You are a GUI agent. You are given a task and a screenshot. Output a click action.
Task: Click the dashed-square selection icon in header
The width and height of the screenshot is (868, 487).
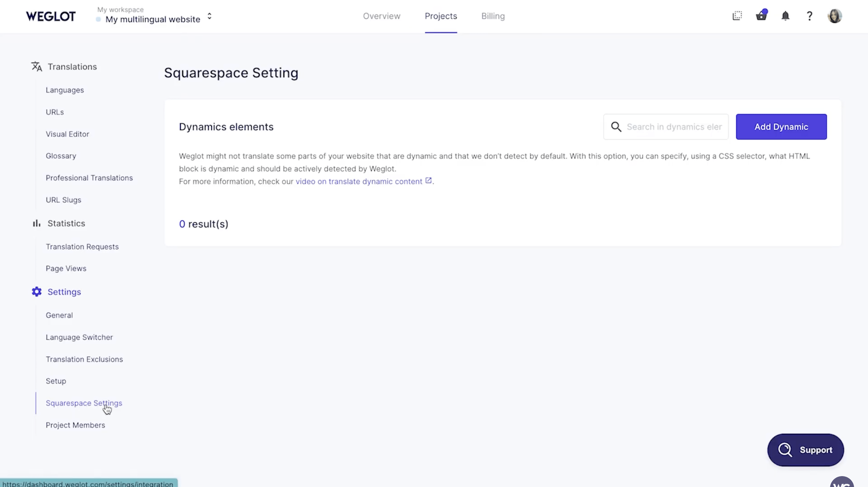click(x=737, y=15)
